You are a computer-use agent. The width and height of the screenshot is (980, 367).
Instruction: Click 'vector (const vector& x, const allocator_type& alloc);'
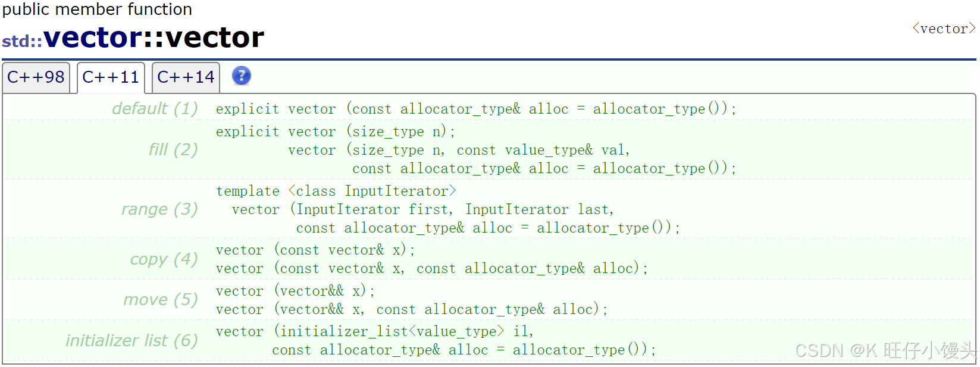(431, 268)
